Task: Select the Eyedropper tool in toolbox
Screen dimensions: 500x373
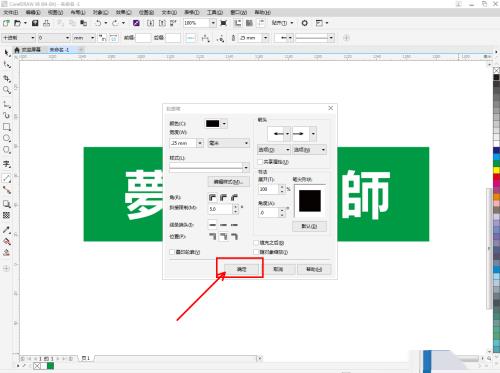Action: pos(6,230)
